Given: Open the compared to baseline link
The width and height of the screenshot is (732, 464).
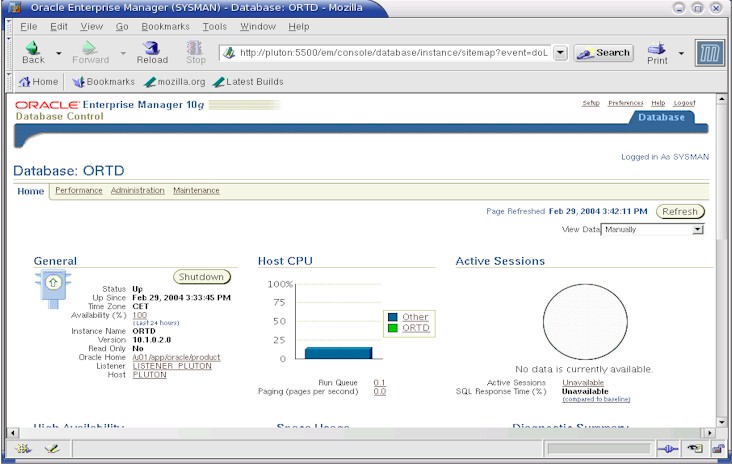Looking at the screenshot, I should pos(596,400).
